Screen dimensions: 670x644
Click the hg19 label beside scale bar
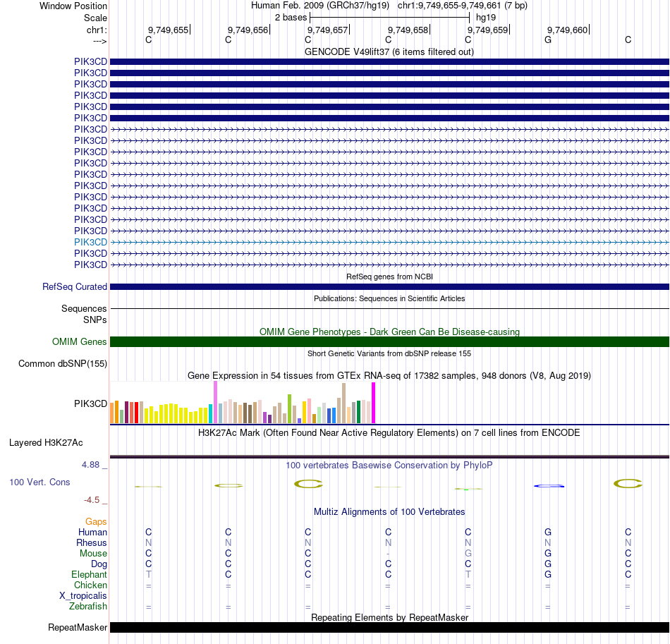click(x=486, y=18)
